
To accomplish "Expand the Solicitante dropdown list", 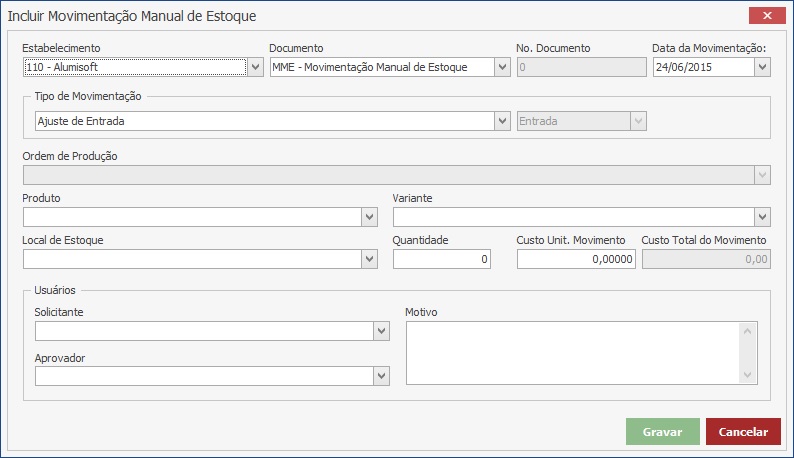I will 381,331.
